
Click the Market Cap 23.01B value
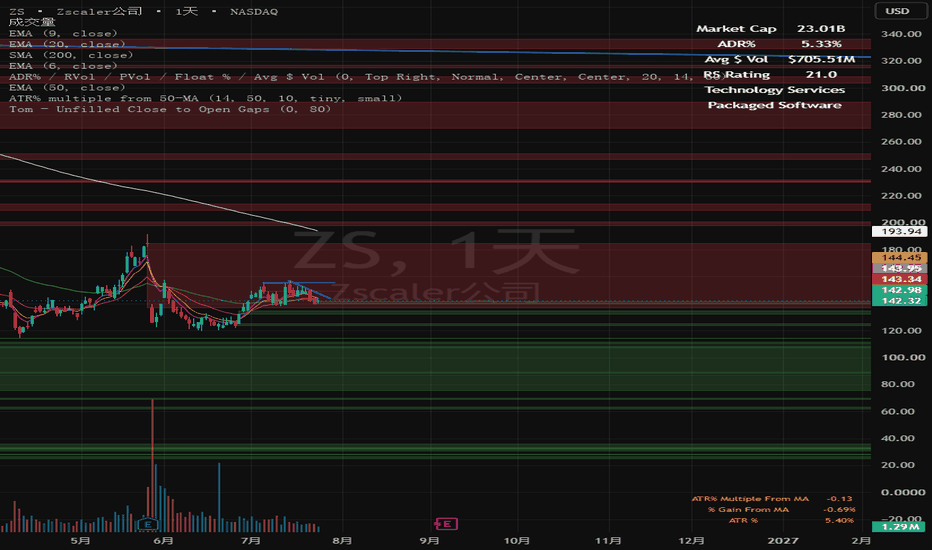pos(821,29)
